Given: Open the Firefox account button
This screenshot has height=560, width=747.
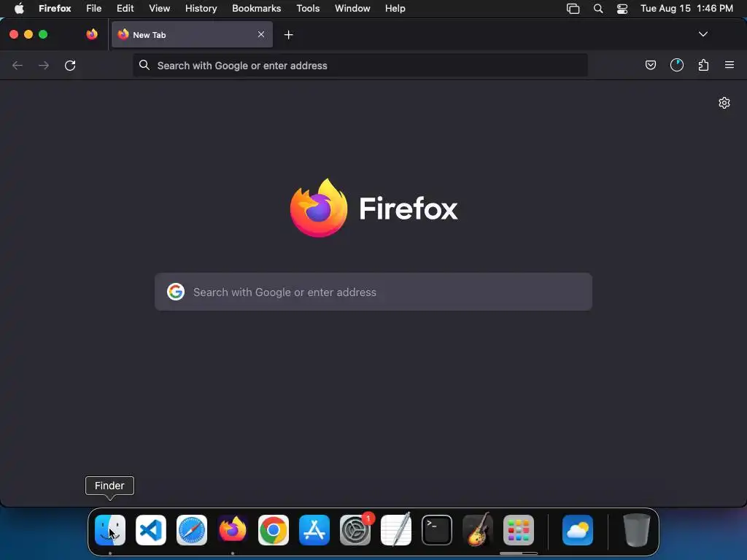Looking at the screenshot, I should [676, 65].
